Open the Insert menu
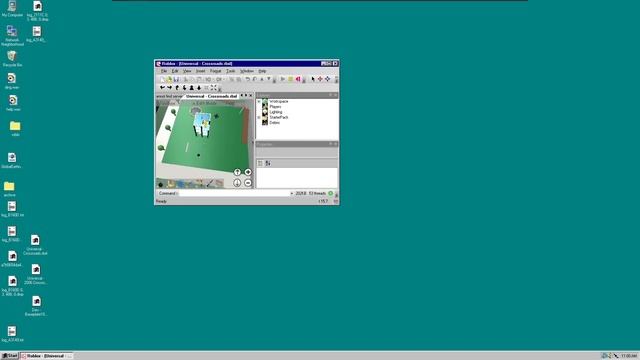Image resolution: width=640 pixels, height=360 pixels. click(x=200, y=71)
